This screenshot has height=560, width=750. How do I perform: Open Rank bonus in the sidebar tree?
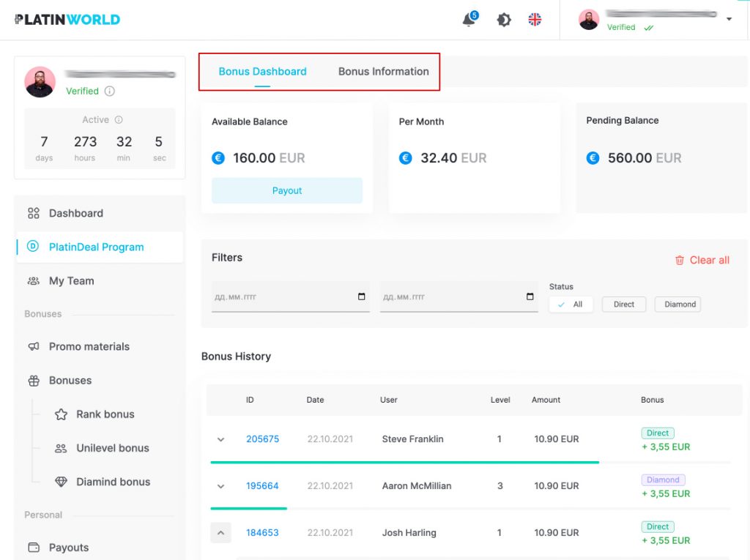[105, 414]
